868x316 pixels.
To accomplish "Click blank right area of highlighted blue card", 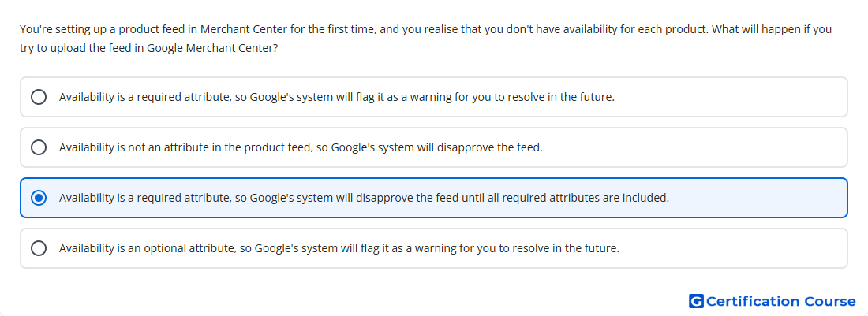I will 758,198.
